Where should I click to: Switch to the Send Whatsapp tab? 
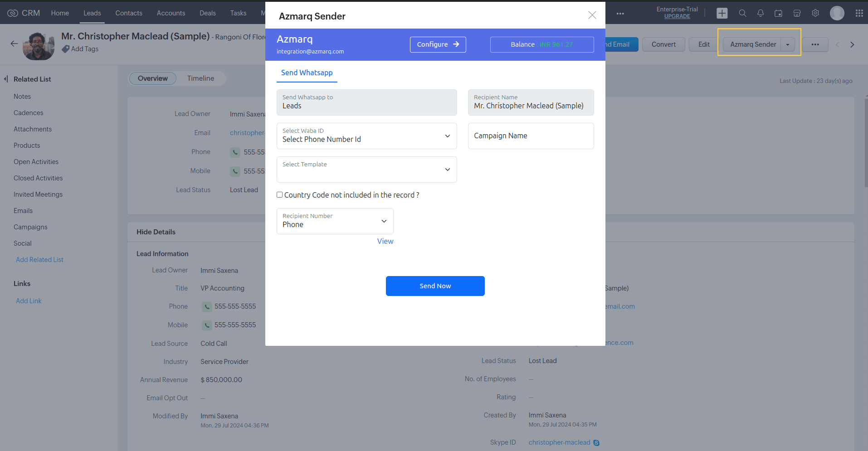pos(307,73)
